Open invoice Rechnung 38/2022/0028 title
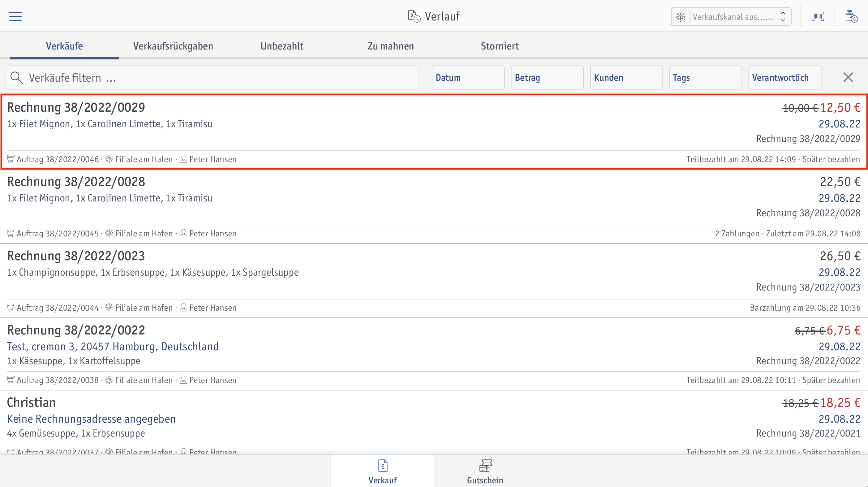Viewport: 868px width, 487px height. click(76, 181)
